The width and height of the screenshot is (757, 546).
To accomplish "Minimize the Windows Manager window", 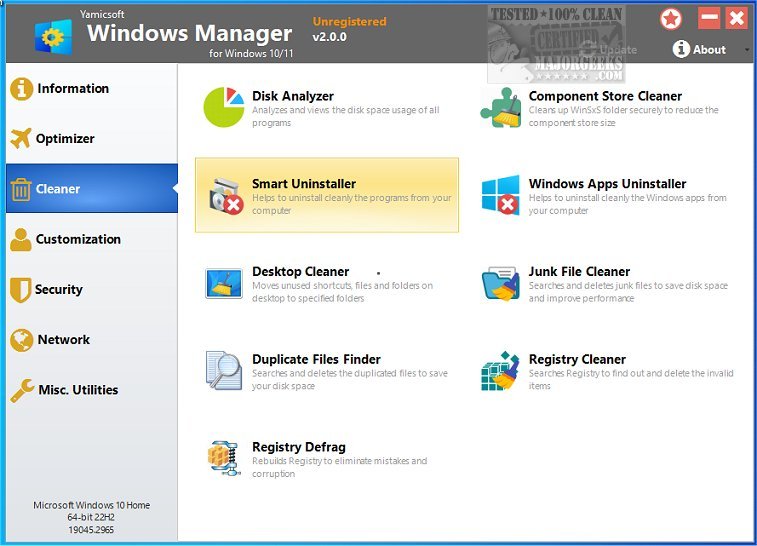I will pos(709,18).
